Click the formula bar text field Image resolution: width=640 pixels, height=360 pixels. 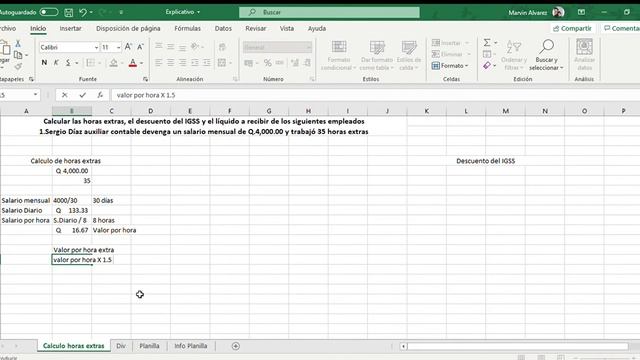pos(376,95)
